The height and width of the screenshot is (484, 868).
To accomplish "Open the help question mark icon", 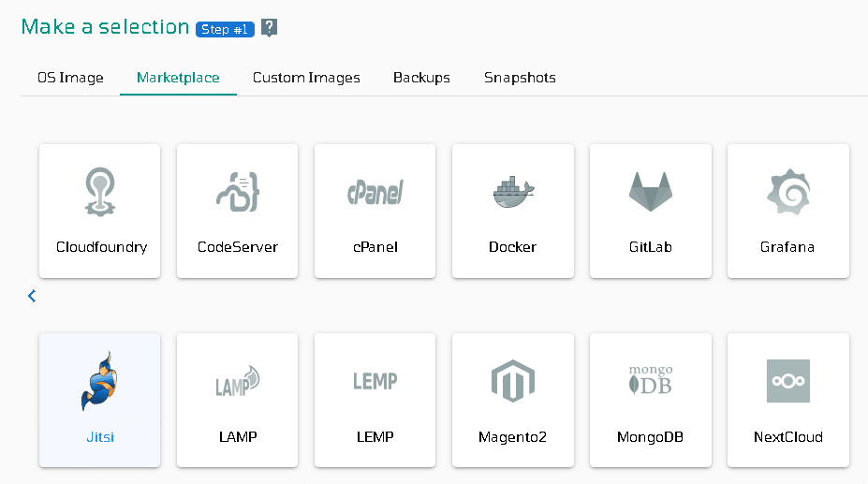I will [269, 28].
